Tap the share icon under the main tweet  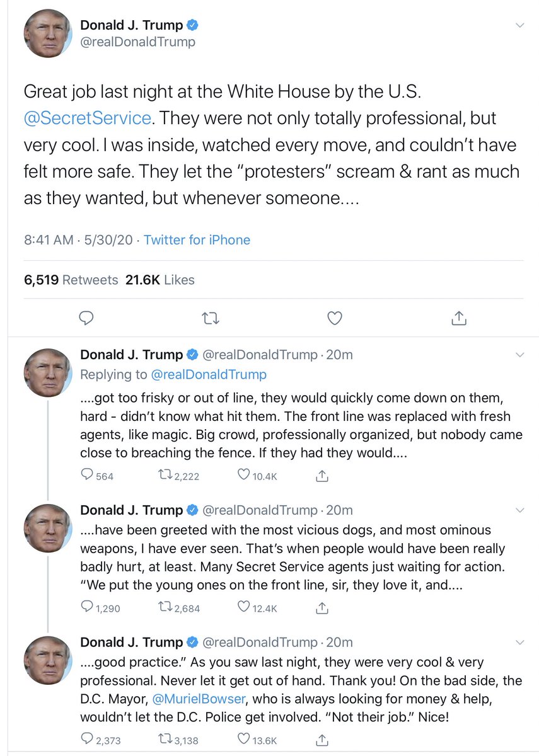[459, 318]
